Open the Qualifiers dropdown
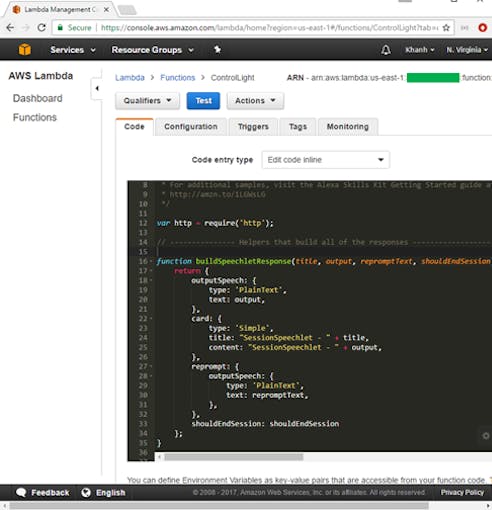492x510 pixels. 147,101
